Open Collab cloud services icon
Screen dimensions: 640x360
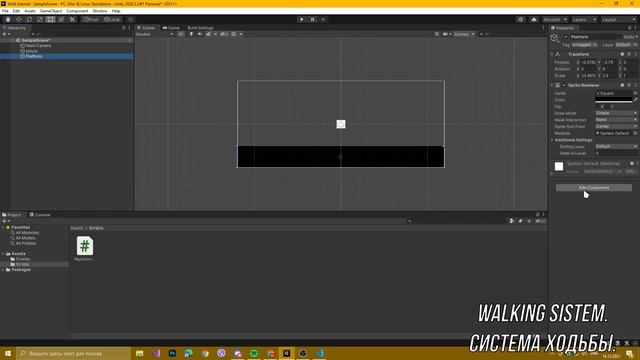click(x=534, y=20)
